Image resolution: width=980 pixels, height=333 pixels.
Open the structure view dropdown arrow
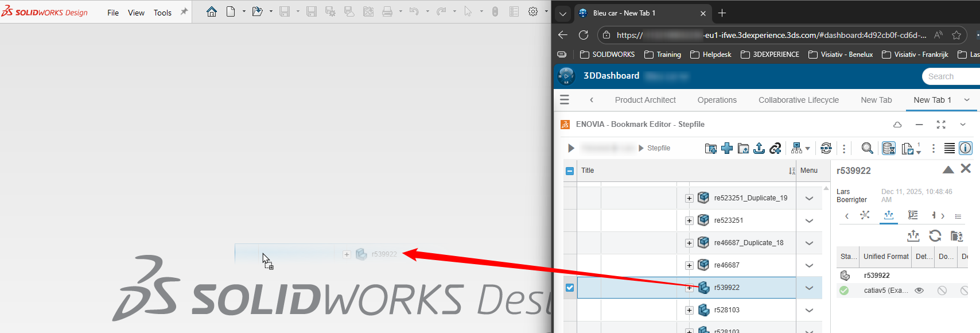coord(808,149)
